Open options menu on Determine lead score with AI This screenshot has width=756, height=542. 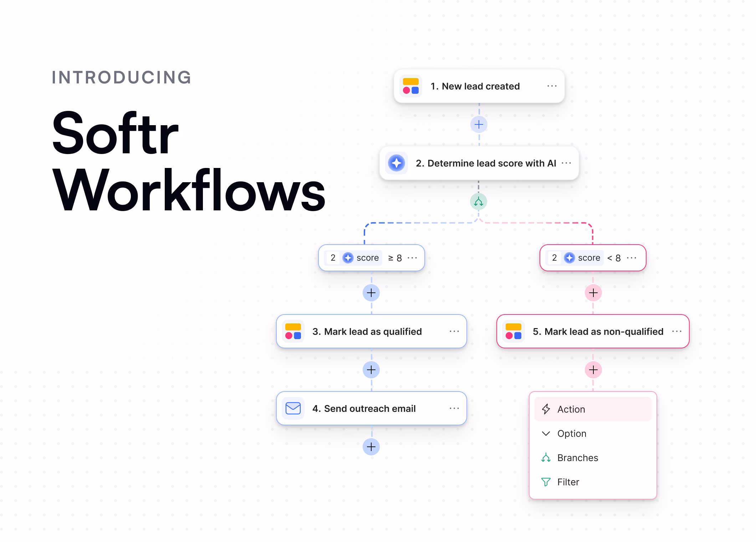567,163
